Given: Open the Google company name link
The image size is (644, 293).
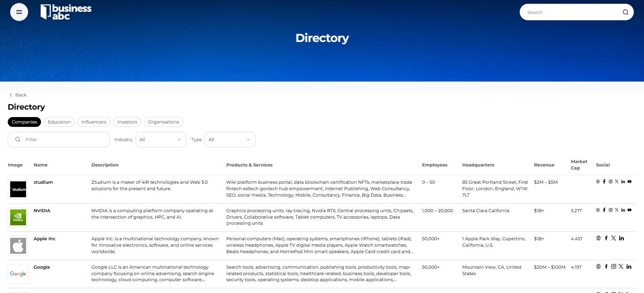Looking at the screenshot, I should tap(42, 267).
